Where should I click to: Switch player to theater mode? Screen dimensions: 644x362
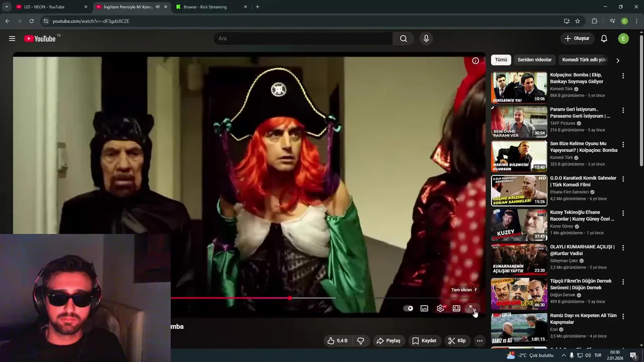(x=456, y=308)
